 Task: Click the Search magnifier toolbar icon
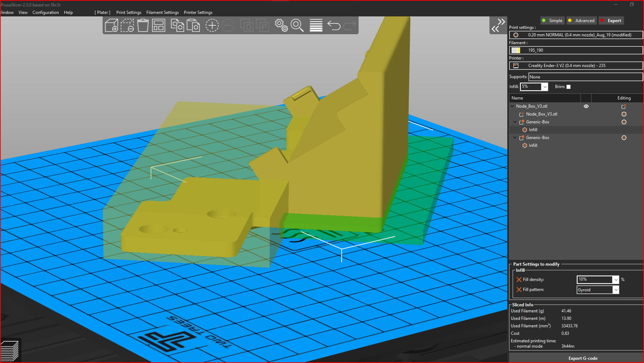coord(297,26)
